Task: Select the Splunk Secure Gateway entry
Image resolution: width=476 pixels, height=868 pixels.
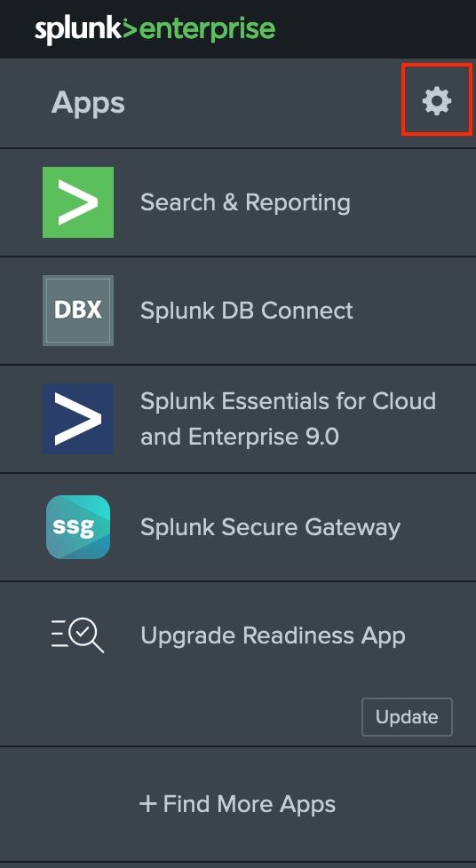Action: (238, 527)
